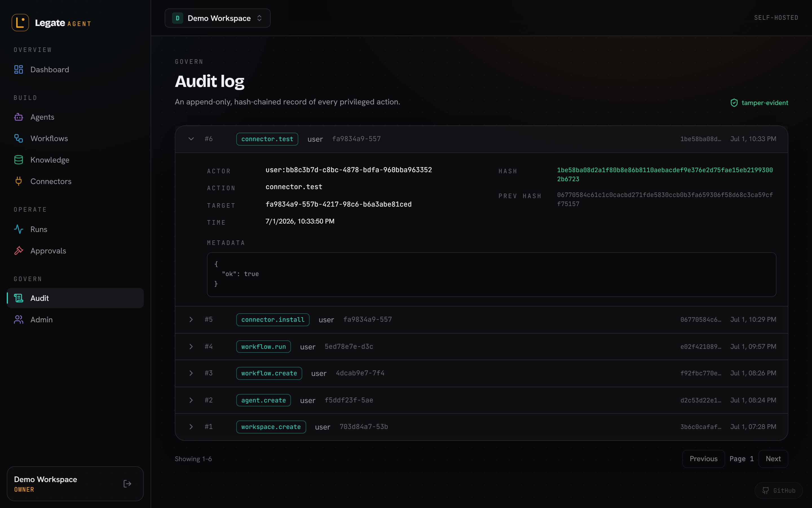The width and height of the screenshot is (812, 508).
Task: Click the connector.test action badge
Action: tap(267, 139)
